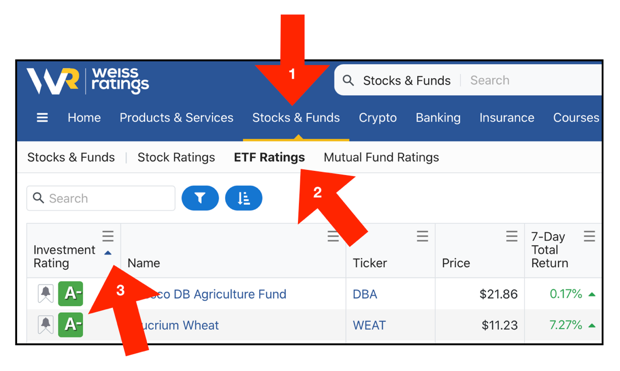Open Name column menu icon
Screen dimensions: 620x371
333,236
